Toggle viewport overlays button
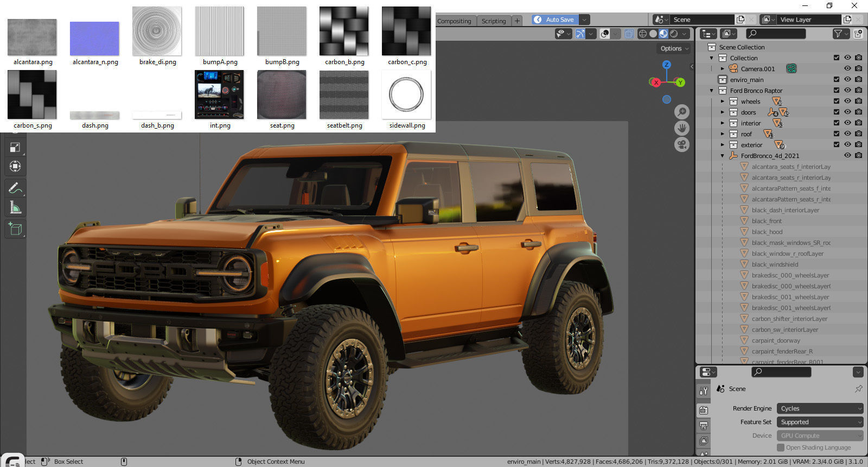 [605, 34]
